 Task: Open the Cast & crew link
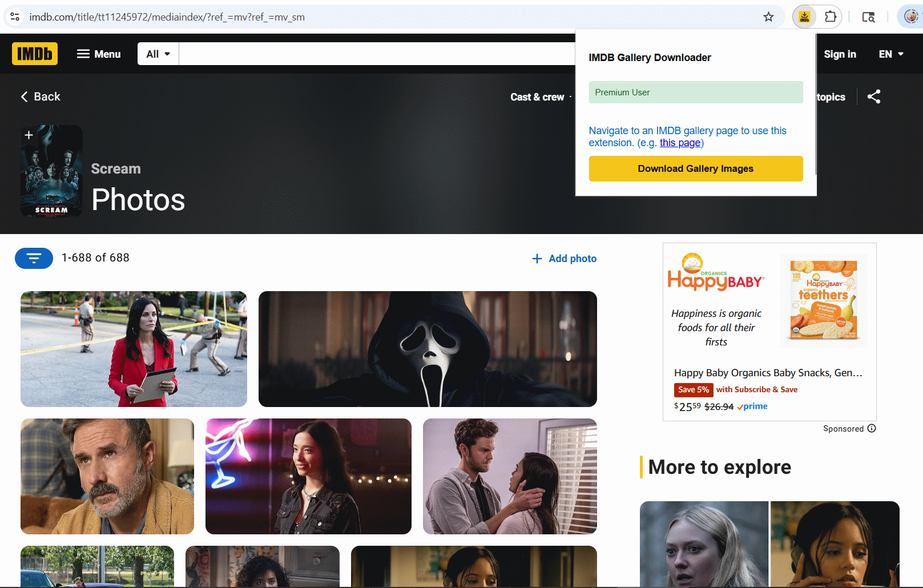point(537,97)
